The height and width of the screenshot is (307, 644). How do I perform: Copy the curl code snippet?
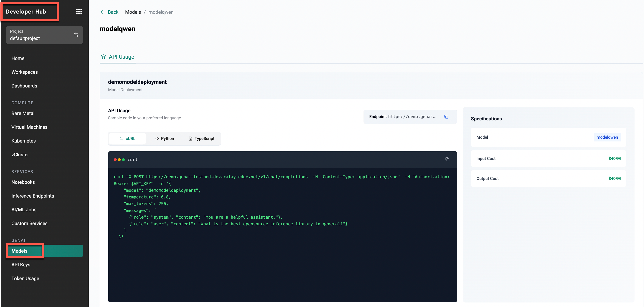447,159
